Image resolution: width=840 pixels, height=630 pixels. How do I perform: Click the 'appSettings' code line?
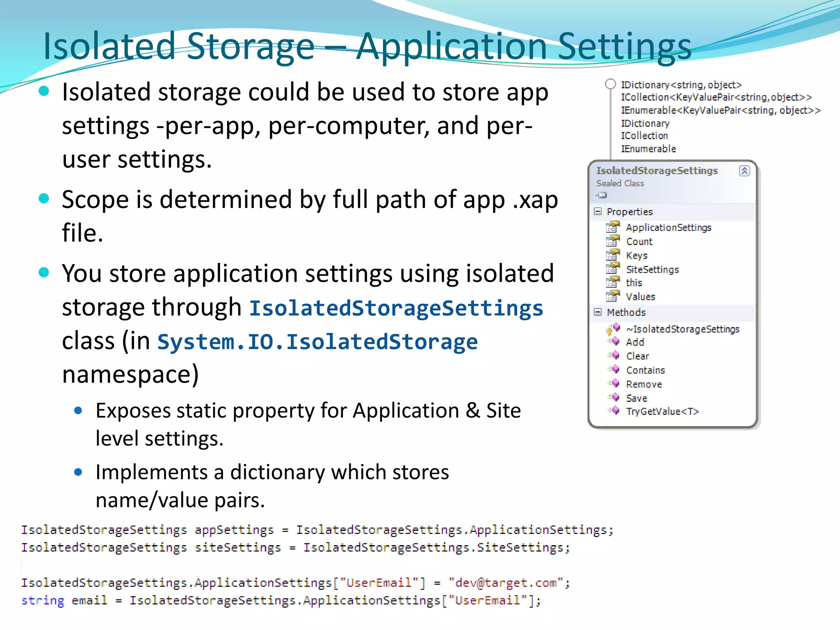317,530
